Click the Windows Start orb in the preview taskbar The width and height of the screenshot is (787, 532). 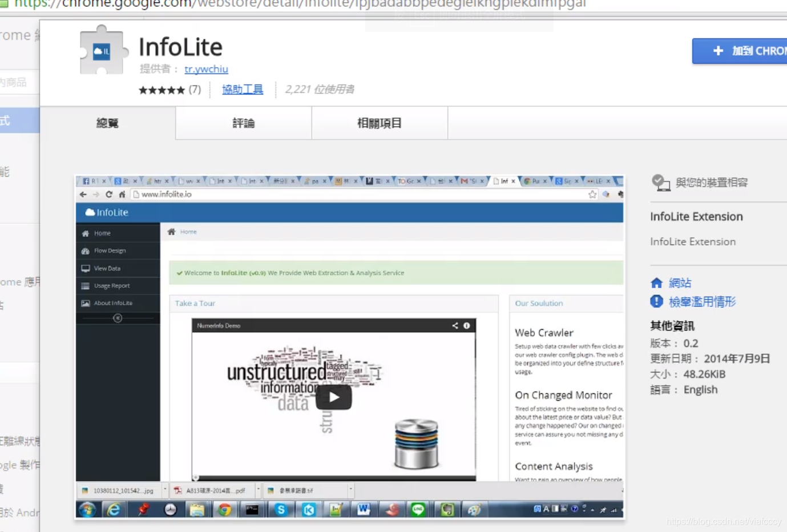coord(88,509)
